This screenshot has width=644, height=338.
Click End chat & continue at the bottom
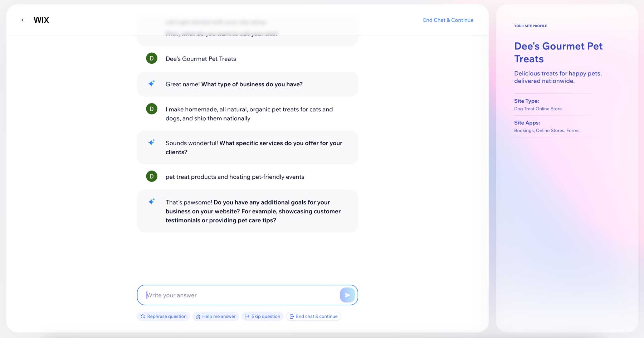[x=313, y=316]
